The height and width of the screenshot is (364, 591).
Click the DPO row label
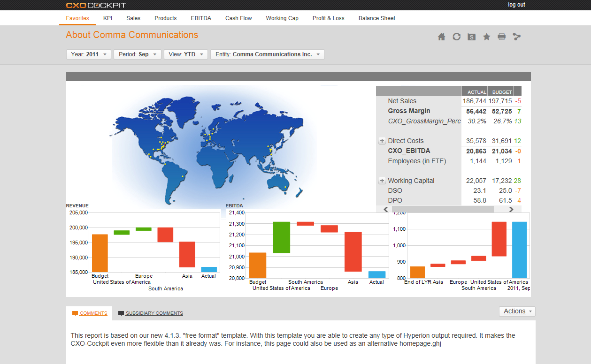(x=395, y=200)
